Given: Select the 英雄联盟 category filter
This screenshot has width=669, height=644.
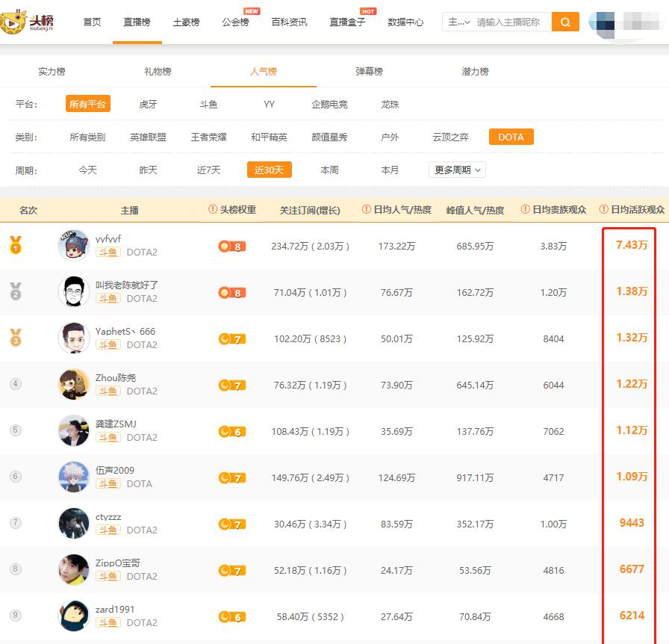Looking at the screenshot, I should [x=148, y=137].
